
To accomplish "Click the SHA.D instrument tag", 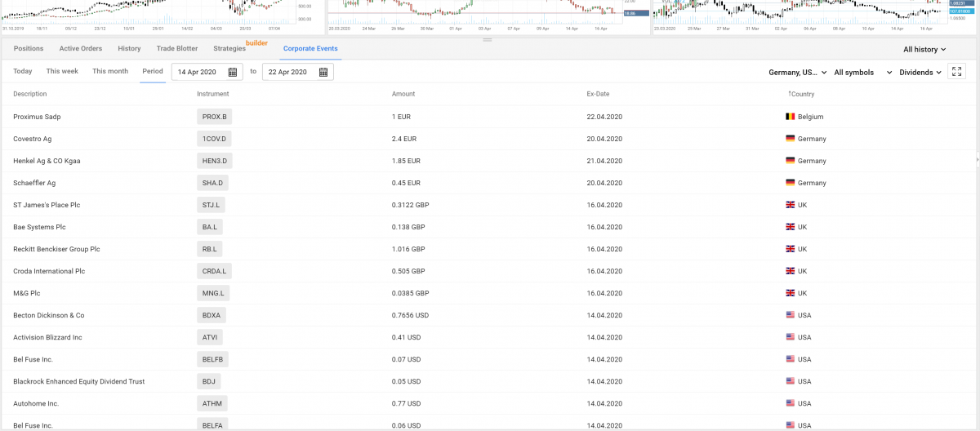I will click(213, 183).
